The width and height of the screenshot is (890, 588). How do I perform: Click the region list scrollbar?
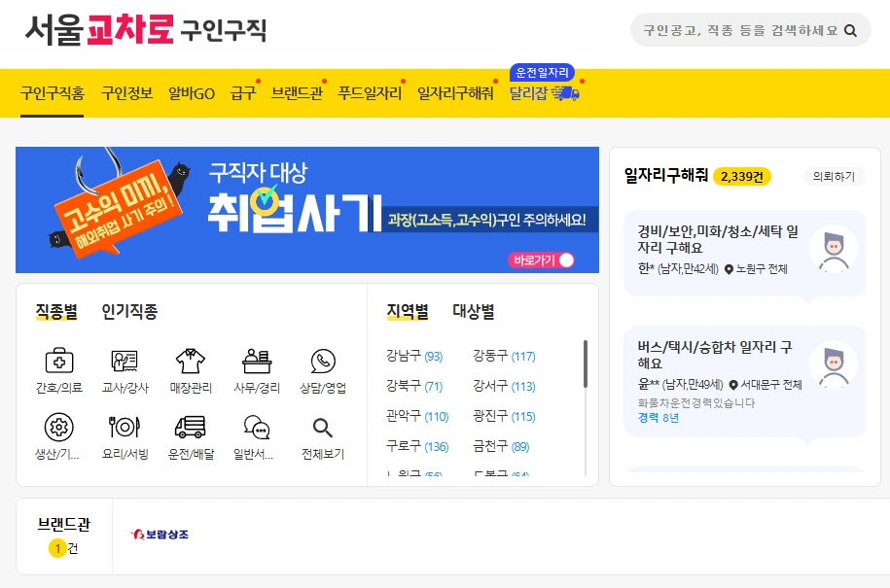click(x=586, y=364)
